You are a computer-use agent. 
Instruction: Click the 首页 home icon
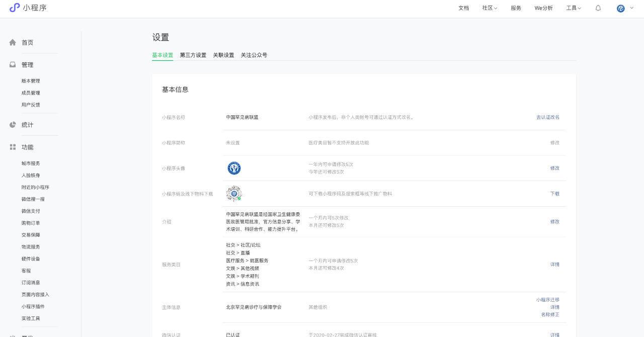(x=13, y=42)
